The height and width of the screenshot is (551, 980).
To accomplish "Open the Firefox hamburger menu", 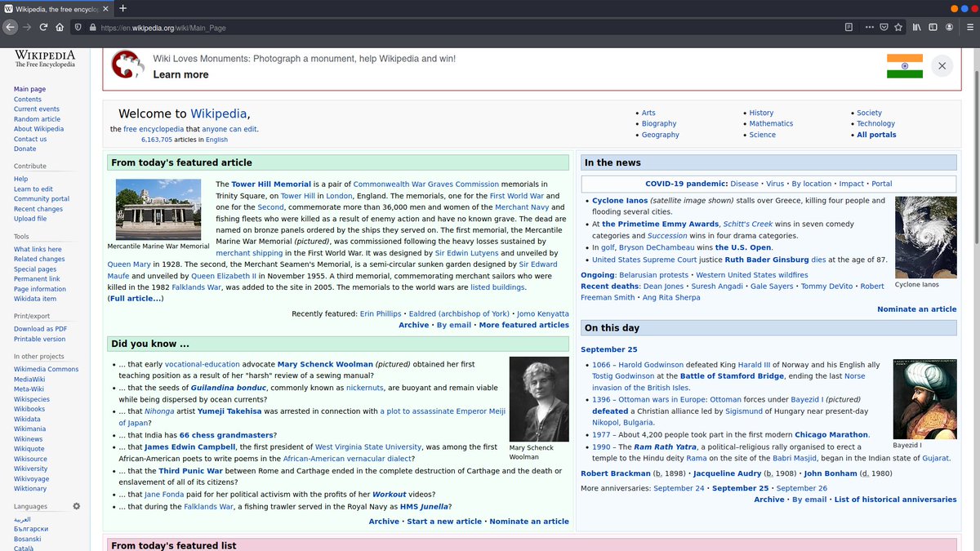I will tap(969, 27).
